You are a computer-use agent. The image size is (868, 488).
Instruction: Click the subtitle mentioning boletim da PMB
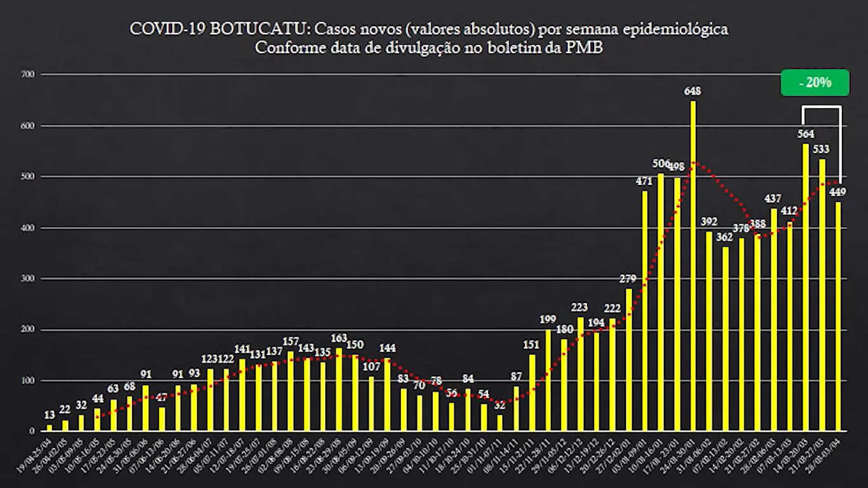429,48
